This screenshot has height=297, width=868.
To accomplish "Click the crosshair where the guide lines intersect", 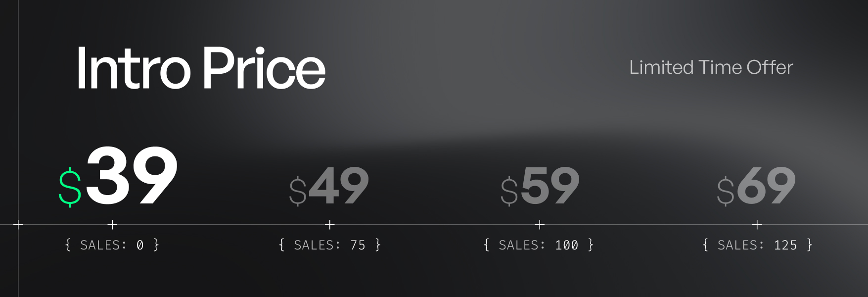I will coord(18,225).
